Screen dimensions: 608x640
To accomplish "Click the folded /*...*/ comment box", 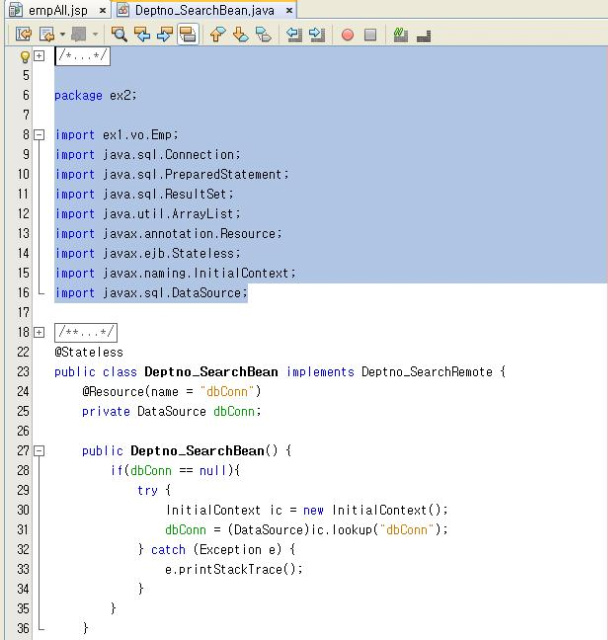I will [x=82, y=56].
